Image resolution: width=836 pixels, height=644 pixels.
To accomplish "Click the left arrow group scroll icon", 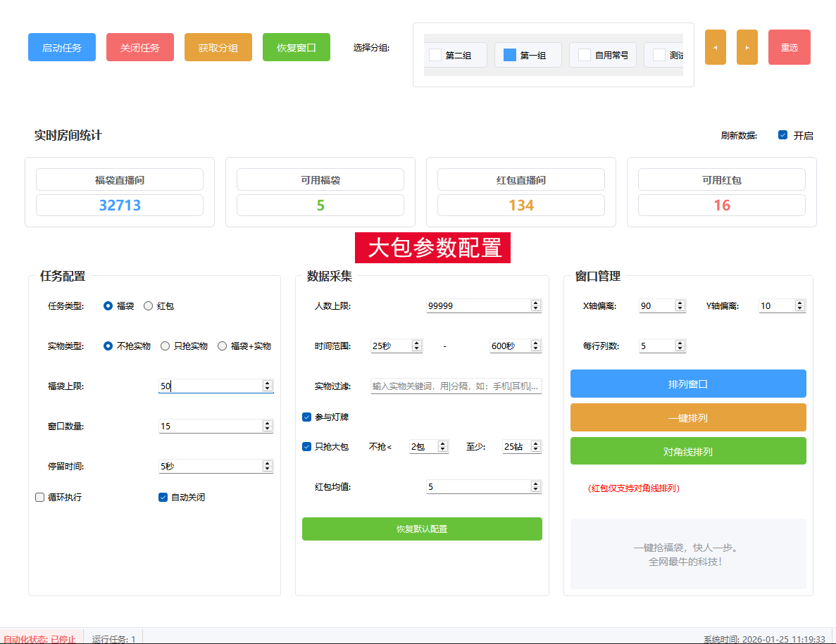I will tap(716, 47).
